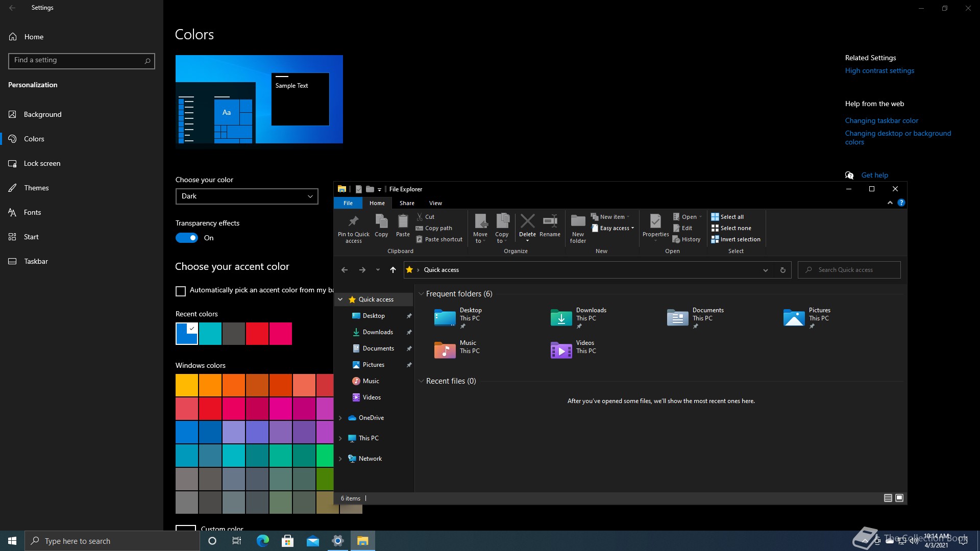980x551 pixels.
Task: Open Taskbar settings page
Action: tap(82, 261)
